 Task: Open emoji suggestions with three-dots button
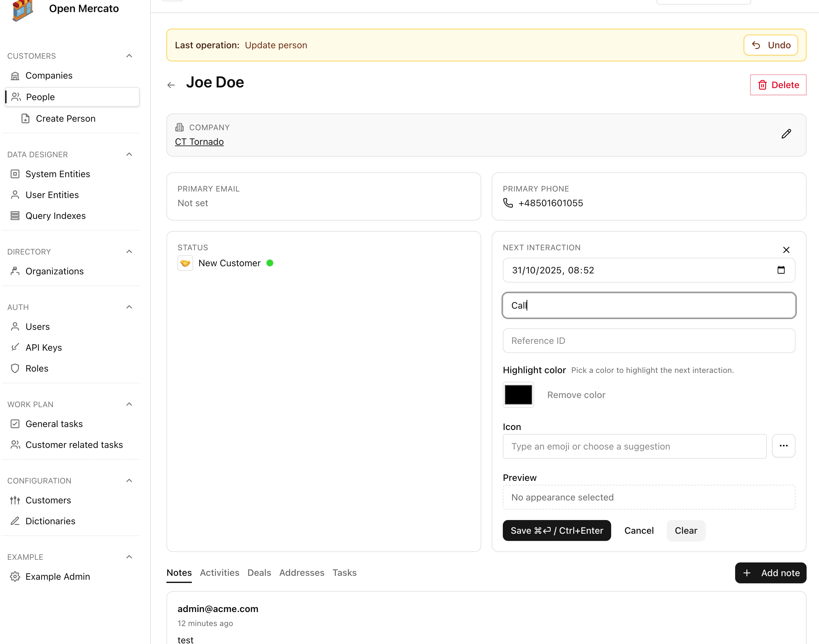pos(783,446)
